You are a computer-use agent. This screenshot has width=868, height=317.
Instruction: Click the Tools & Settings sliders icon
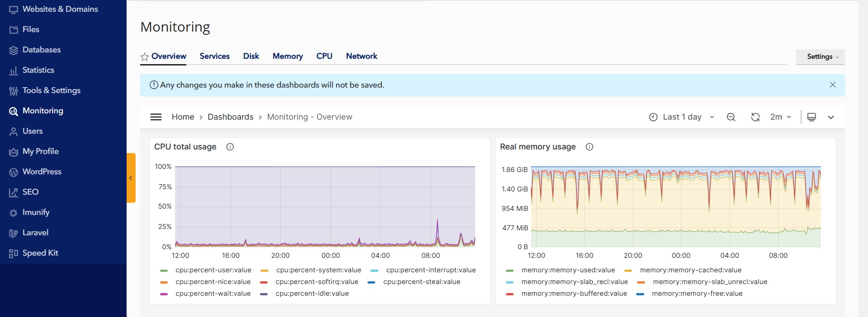point(14,91)
